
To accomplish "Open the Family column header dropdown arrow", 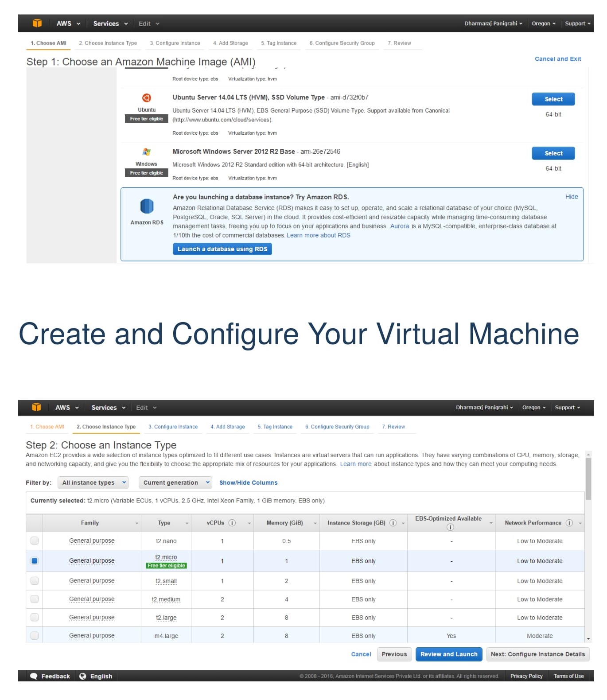I will (136, 523).
